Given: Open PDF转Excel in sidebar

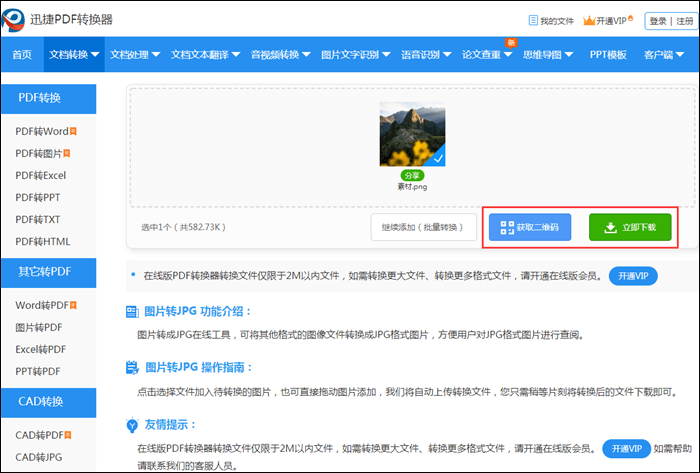Looking at the screenshot, I should tap(41, 175).
